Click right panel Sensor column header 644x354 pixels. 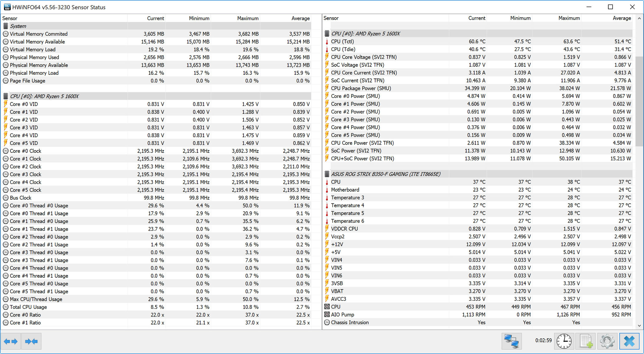pos(386,18)
